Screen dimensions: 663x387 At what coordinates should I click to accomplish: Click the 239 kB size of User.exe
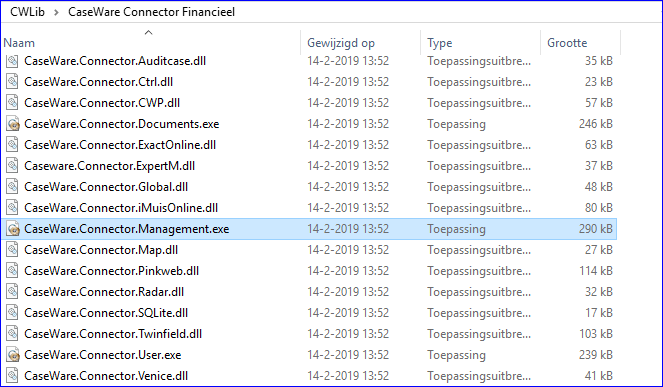pyautogui.click(x=596, y=355)
